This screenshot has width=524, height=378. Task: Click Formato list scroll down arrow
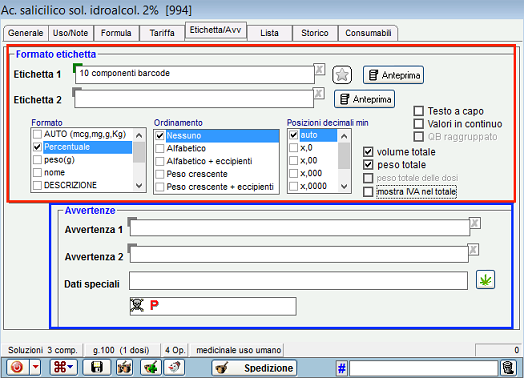139,185
